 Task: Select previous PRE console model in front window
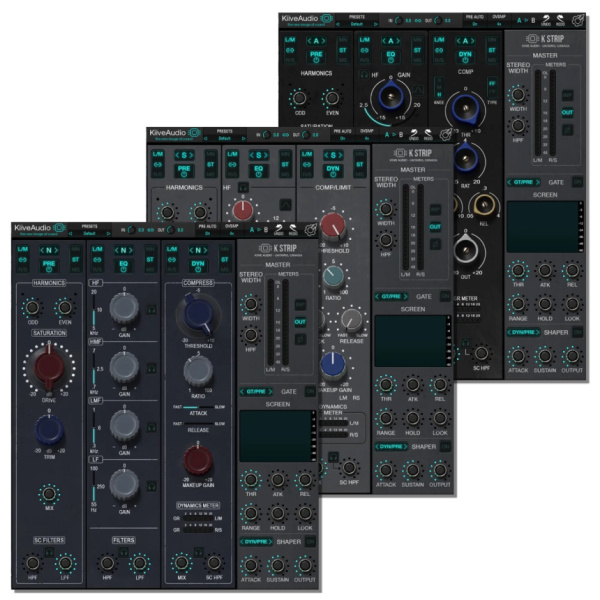coord(42,250)
